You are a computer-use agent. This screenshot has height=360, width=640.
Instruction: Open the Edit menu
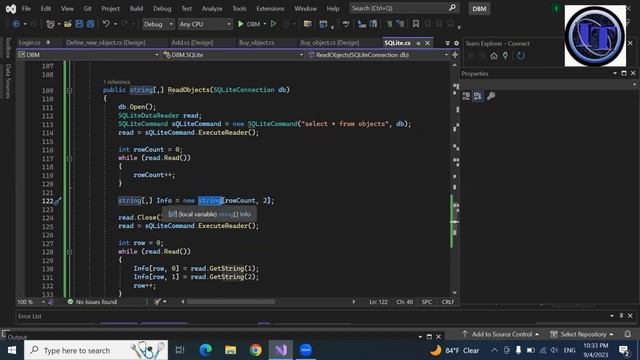tap(46, 8)
